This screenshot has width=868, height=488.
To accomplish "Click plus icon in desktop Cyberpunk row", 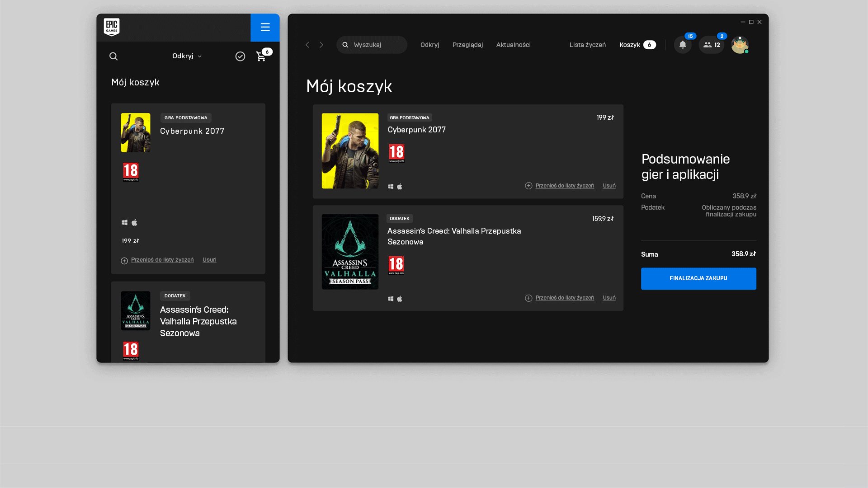I will click(528, 186).
